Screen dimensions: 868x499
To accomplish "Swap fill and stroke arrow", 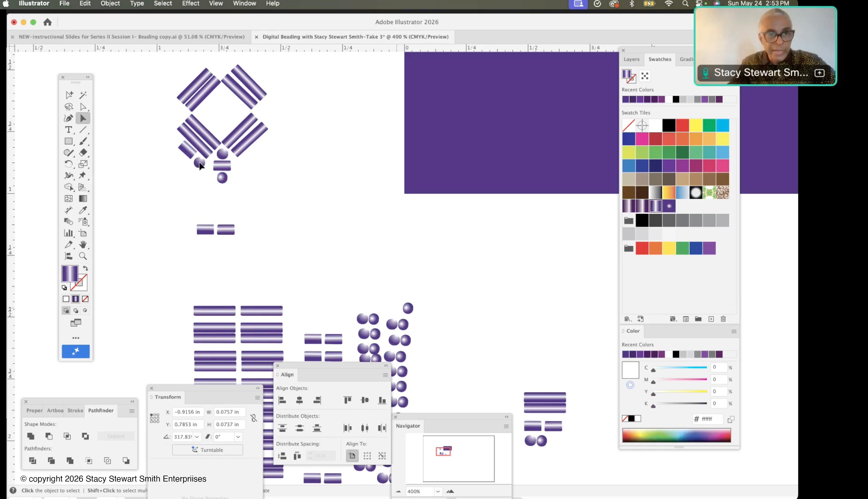I will click(85, 268).
